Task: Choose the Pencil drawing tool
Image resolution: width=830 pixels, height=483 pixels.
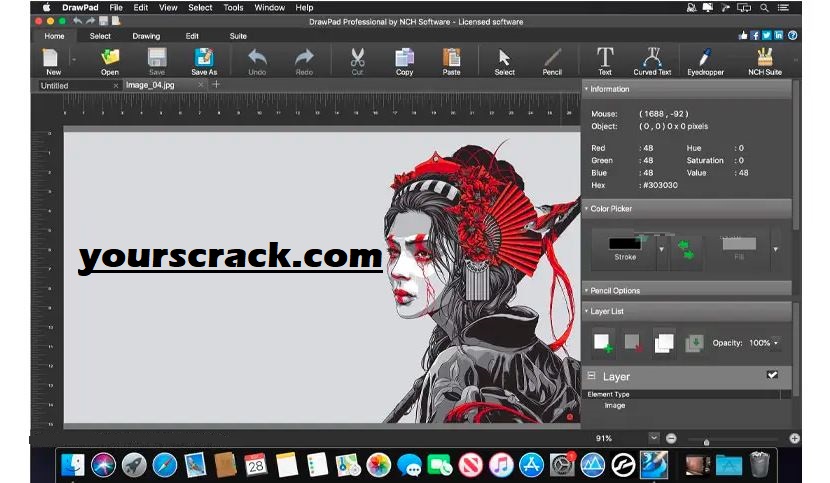Action: pos(552,61)
